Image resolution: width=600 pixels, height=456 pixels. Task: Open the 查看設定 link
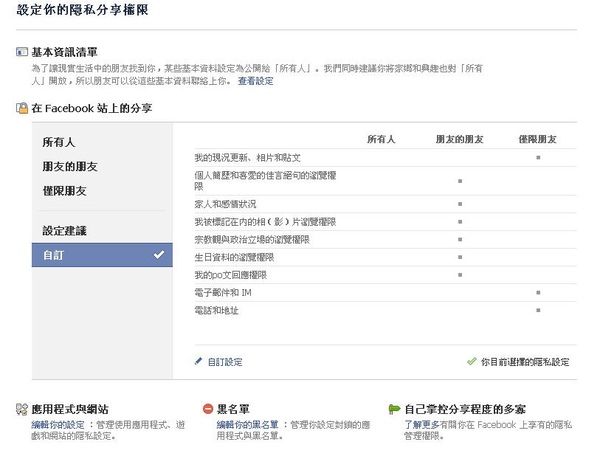click(255, 81)
